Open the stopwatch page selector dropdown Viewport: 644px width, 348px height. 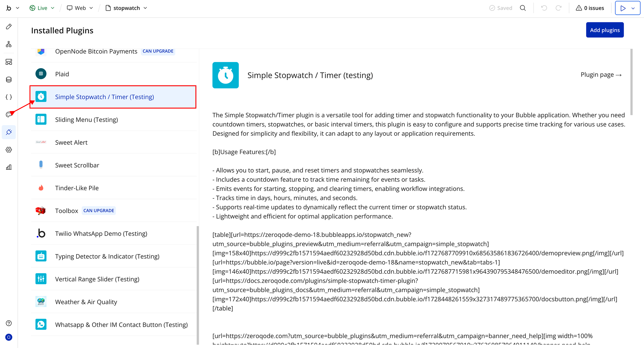coord(126,8)
